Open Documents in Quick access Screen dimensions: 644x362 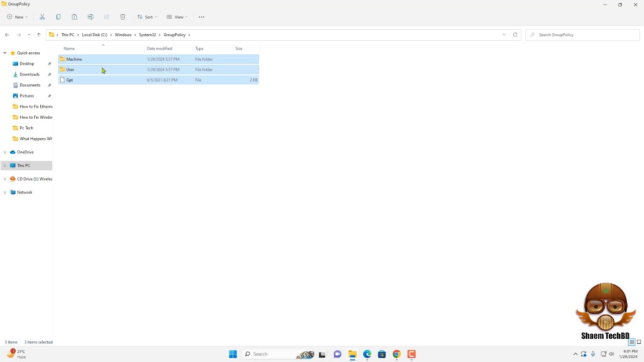(30, 85)
